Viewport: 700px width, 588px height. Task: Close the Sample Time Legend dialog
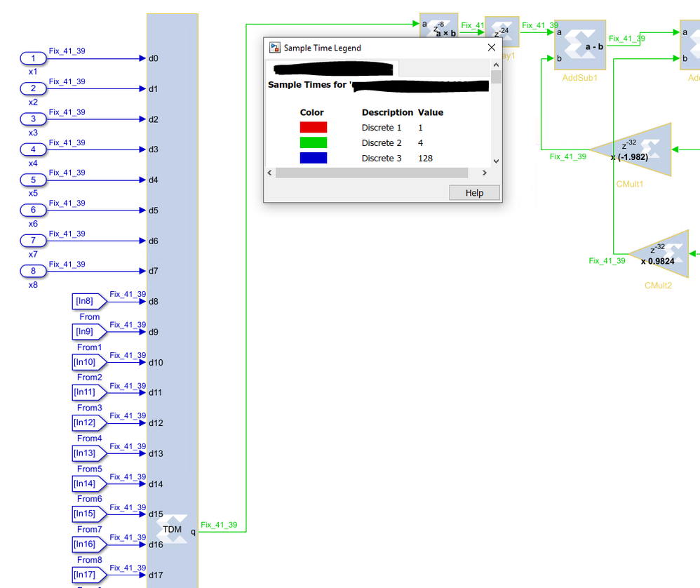[492, 47]
